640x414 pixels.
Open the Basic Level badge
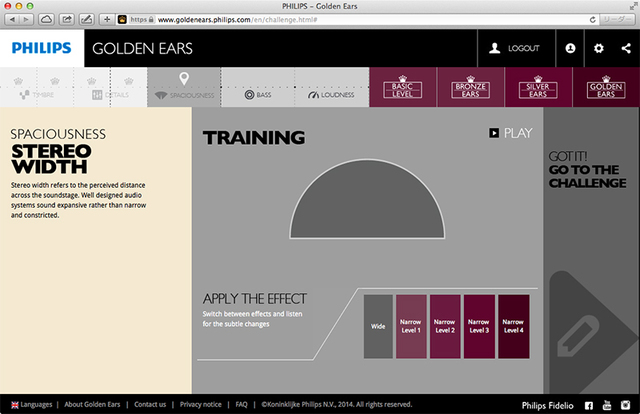[402, 87]
